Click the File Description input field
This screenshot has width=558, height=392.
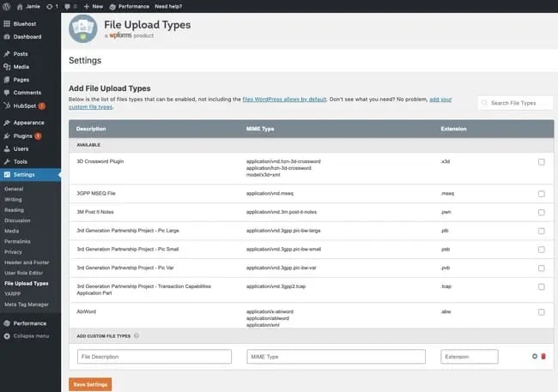155,357
